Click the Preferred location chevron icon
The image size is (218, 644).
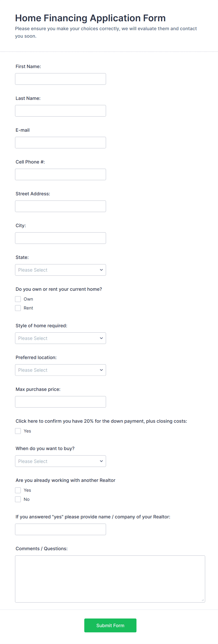pyautogui.click(x=101, y=370)
